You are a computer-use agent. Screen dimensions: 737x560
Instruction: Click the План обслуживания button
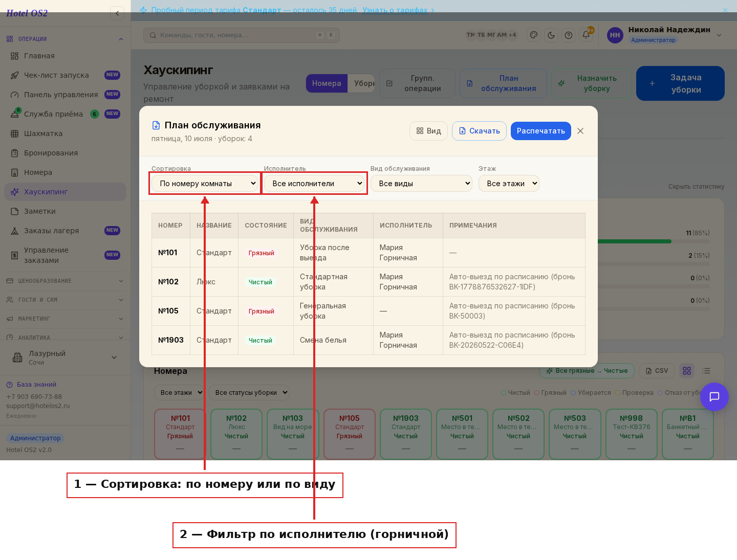(x=503, y=83)
